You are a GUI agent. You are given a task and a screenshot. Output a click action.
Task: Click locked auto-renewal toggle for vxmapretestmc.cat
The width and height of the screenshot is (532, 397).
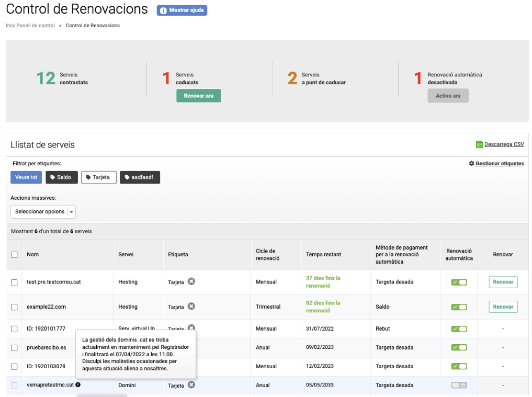[x=459, y=385]
